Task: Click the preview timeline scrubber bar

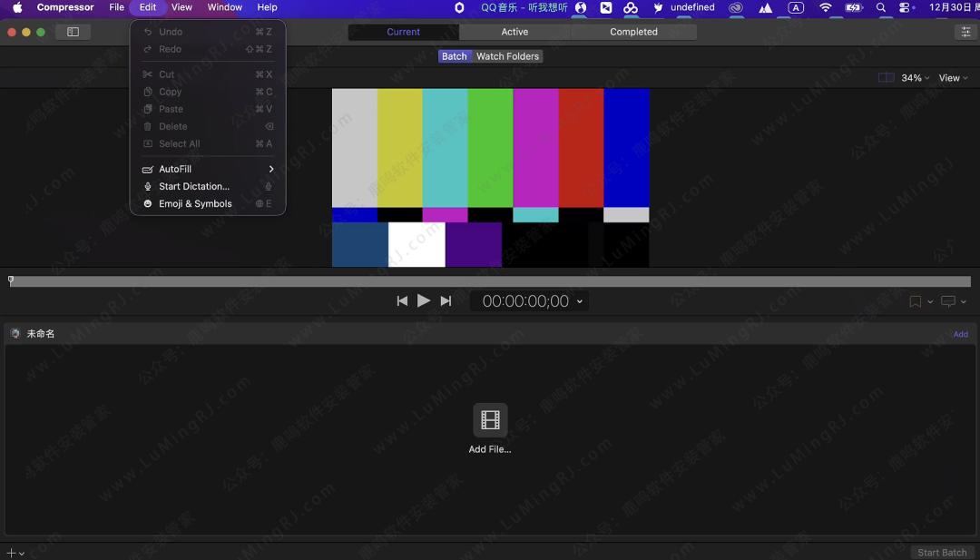Action: 490,281
